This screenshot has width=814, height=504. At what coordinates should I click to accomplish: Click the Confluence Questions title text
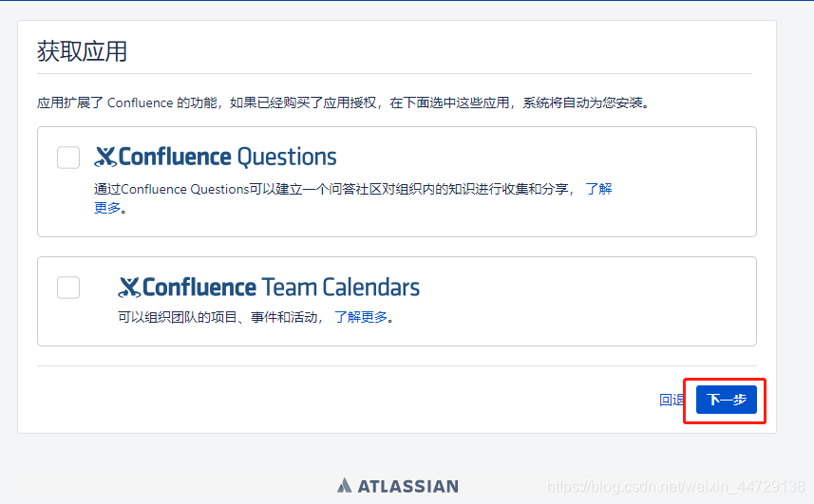coord(227,158)
